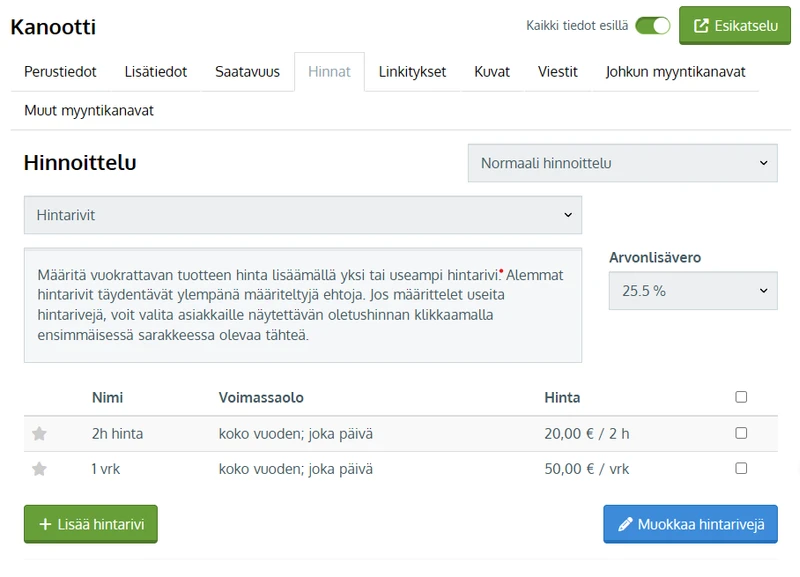This screenshot has height=577, width=800.
Task: Click the 1 vrk name cell
Action: click(106, 469)
